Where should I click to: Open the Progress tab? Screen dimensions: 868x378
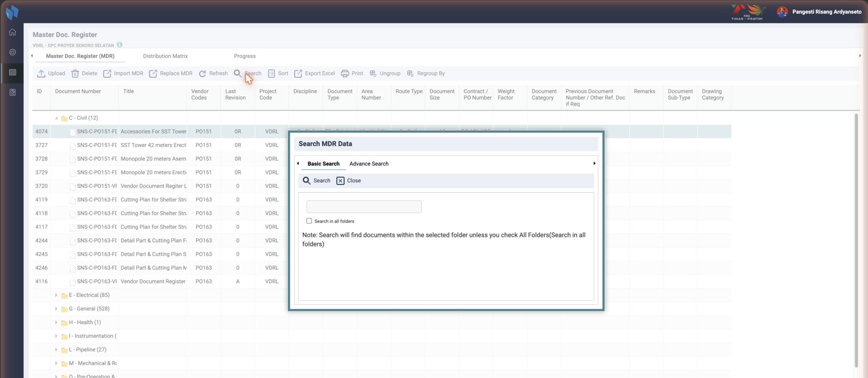point(245,56)
